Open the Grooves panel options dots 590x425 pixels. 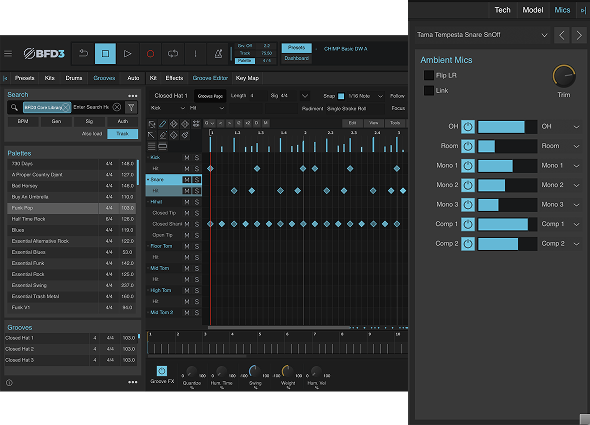pyautogui.click(x=132, y=382)
